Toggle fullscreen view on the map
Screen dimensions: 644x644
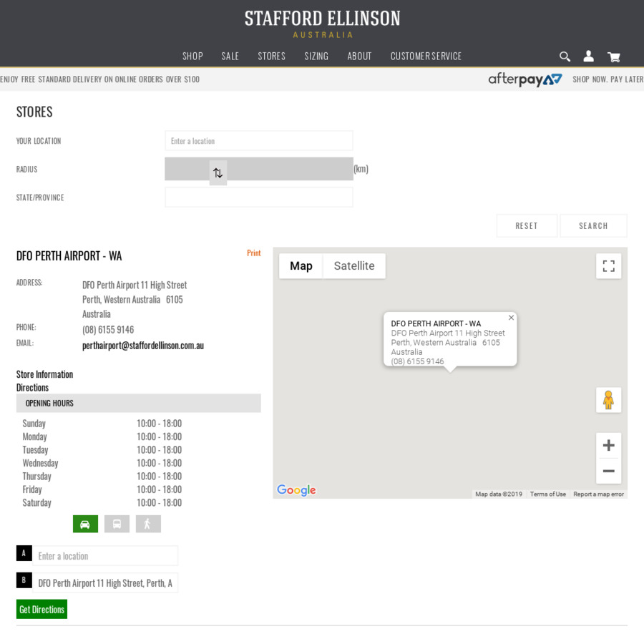[x=608, y=266]
